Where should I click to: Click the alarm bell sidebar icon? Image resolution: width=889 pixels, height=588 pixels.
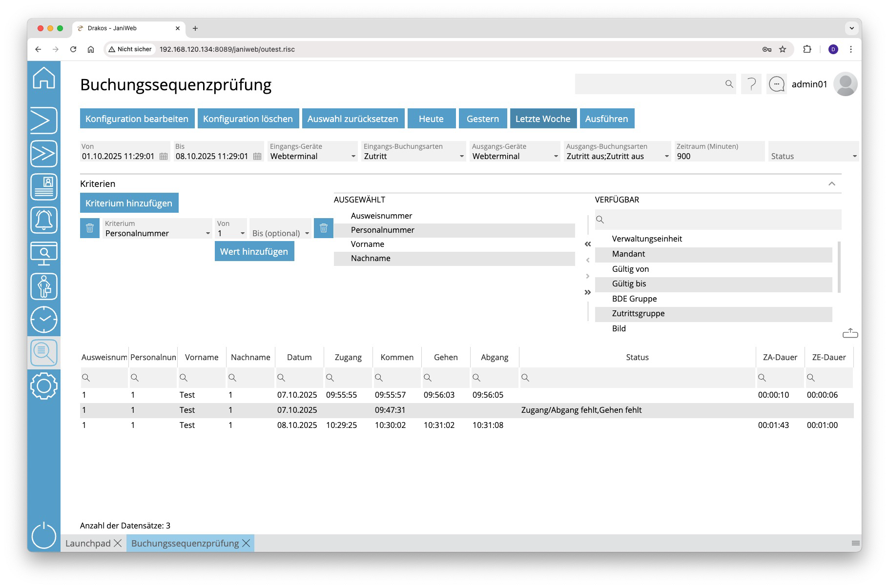point(44,220)
